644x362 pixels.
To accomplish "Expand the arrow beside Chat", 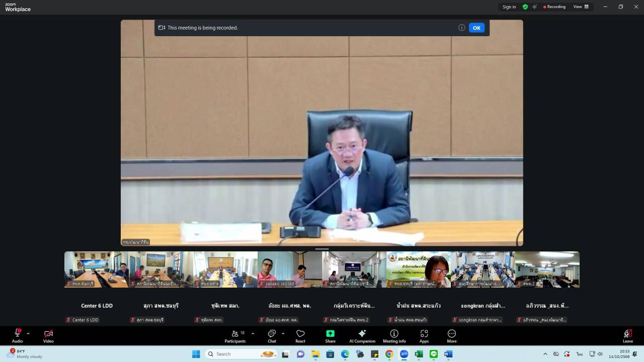I will pos(283,333).
